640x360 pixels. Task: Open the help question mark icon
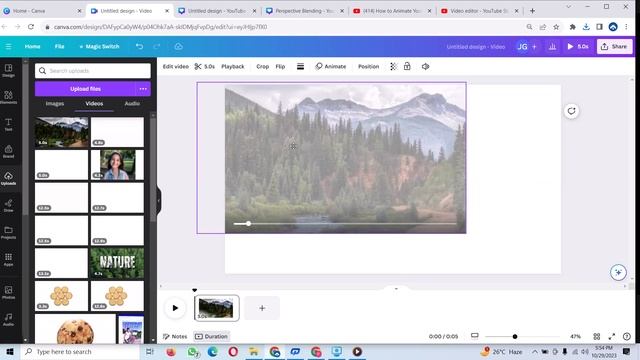click(627, 336)
